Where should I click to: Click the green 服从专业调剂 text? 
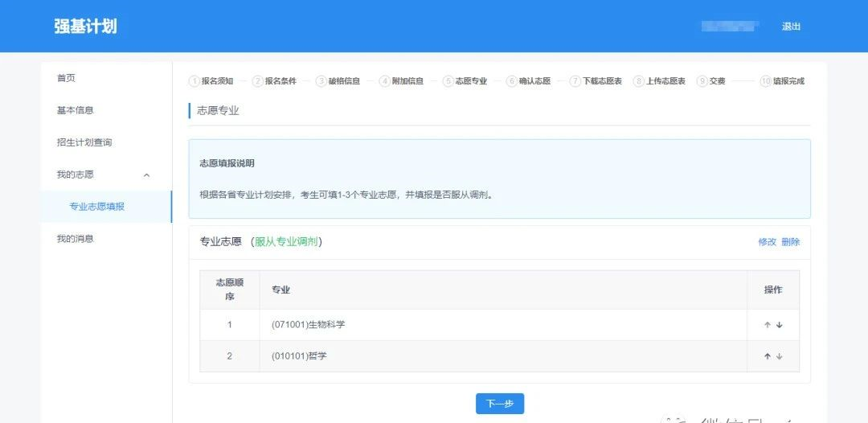(x=286, y=242)
